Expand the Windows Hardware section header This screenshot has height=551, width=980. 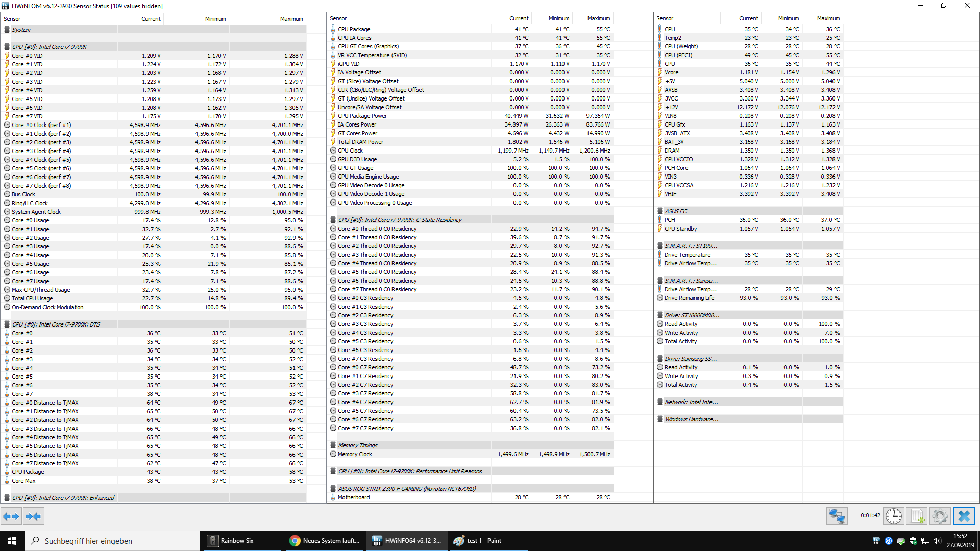[x=691, y=419]
